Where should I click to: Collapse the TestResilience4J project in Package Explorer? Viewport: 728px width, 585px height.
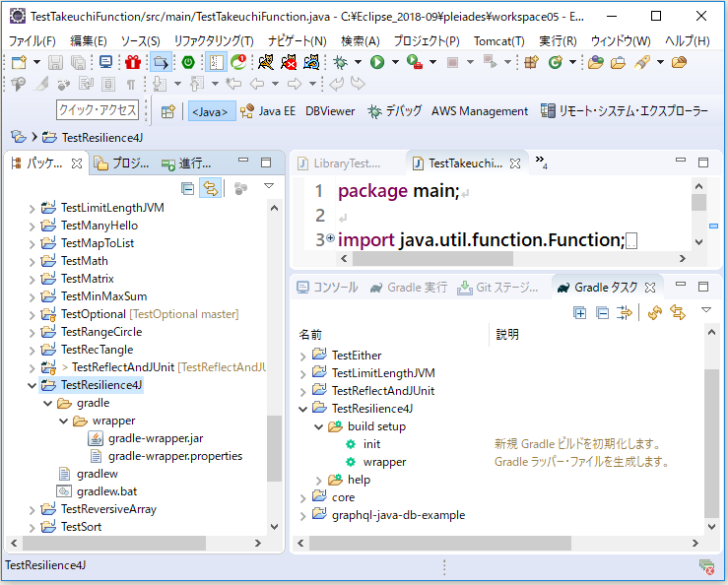coord(32,385)
